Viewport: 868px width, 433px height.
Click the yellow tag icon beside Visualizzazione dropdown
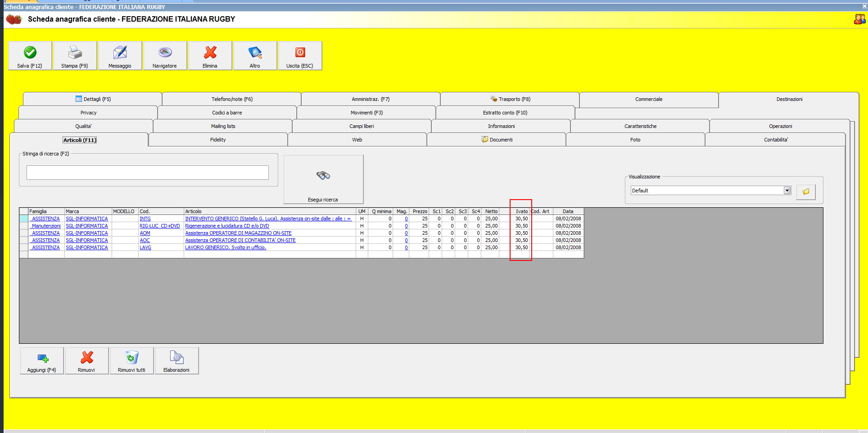[806, 191]
